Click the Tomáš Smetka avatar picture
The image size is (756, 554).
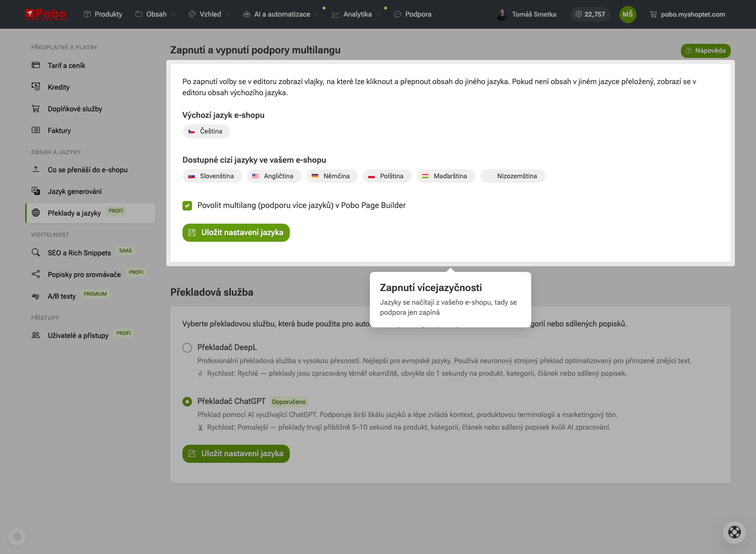[x=502, y=14]
